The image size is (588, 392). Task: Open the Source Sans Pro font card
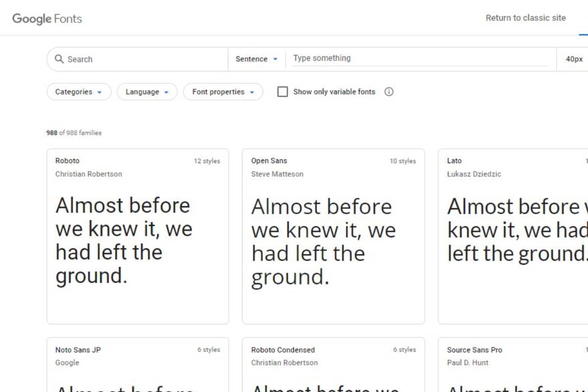coord(513,365)
